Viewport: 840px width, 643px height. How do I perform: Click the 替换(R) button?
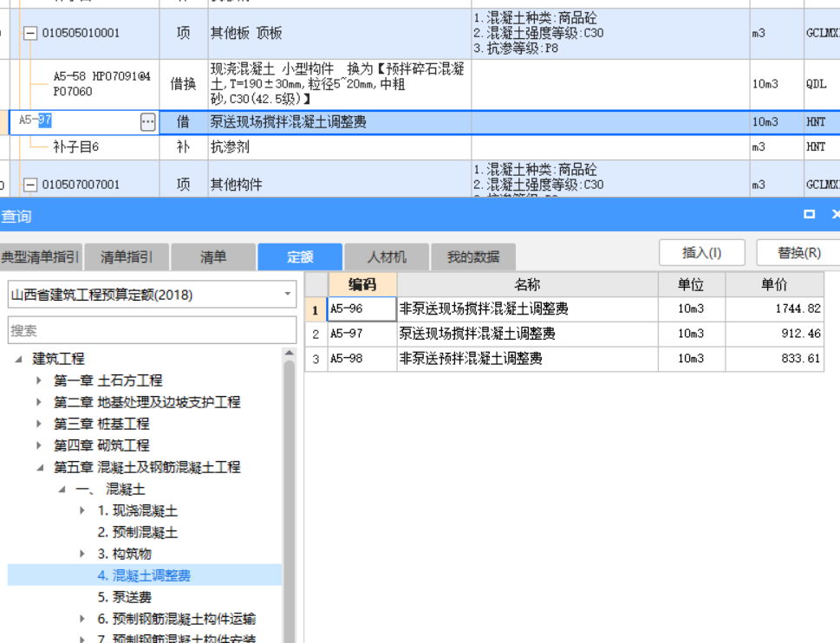click(x=798, y=252)
